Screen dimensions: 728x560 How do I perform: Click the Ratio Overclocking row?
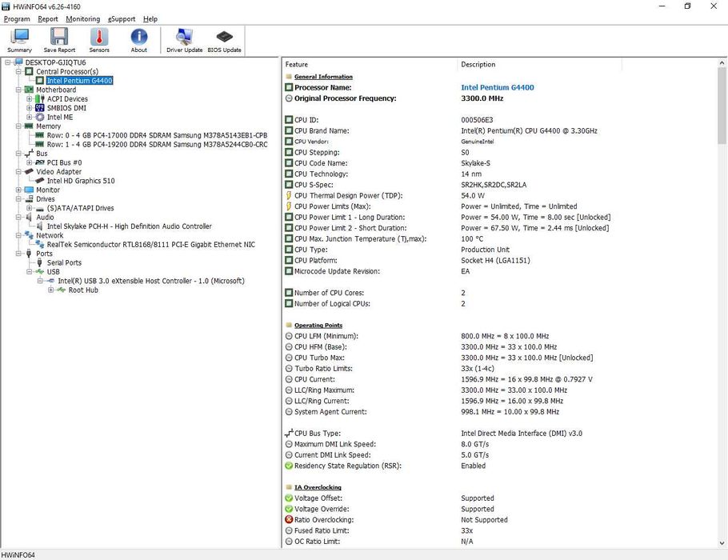[499, 520]
